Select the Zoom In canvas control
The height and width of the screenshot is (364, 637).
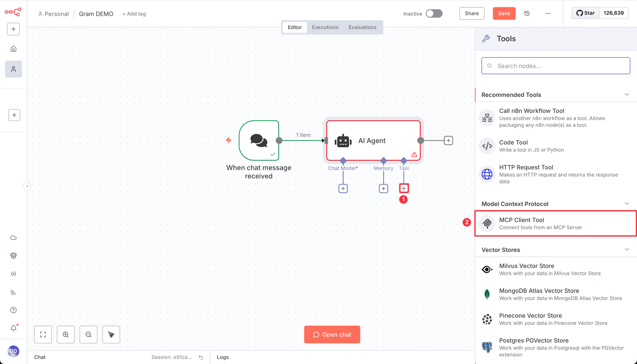tap(65, 334)
